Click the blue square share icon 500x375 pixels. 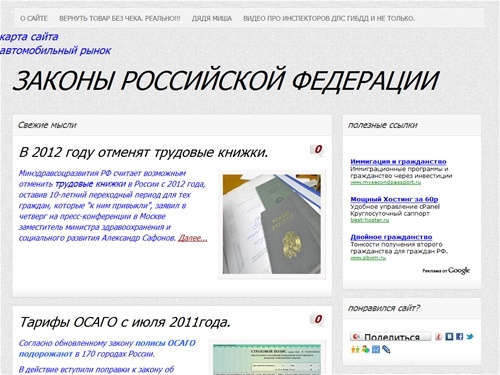tap(376, 349)
